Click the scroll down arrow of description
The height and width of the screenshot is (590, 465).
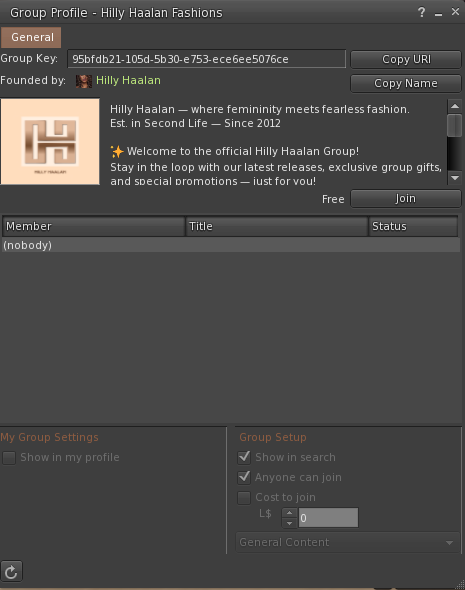(455, 178)
